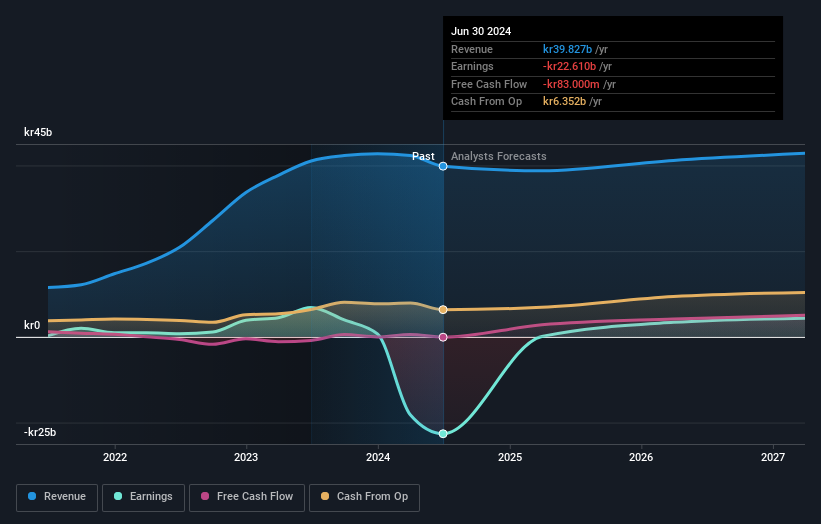Click the Cash From Op label in tooltip
This screenshot has height=524, width=821.
[x=486, y=102]
